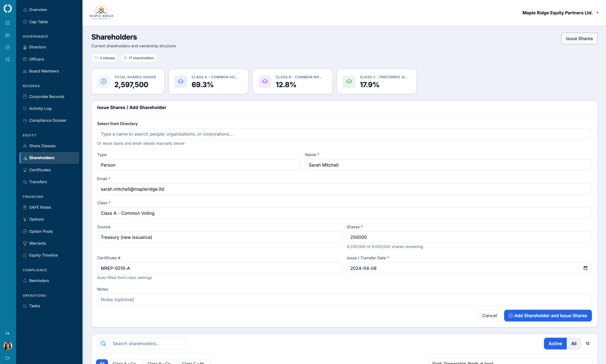
Task: Open Warrants page
Action: [49, 243]
